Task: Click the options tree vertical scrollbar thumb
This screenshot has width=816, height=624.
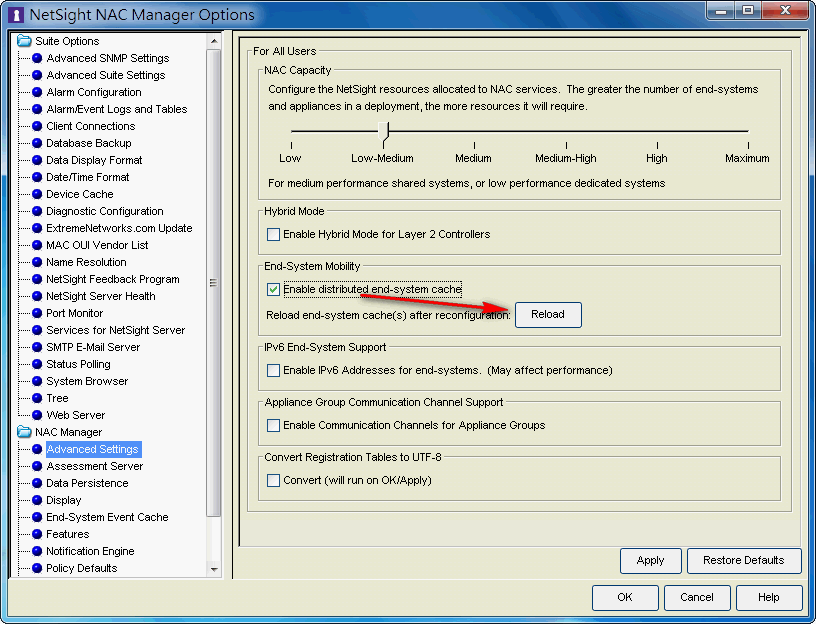Action: (x=213, y=283)
